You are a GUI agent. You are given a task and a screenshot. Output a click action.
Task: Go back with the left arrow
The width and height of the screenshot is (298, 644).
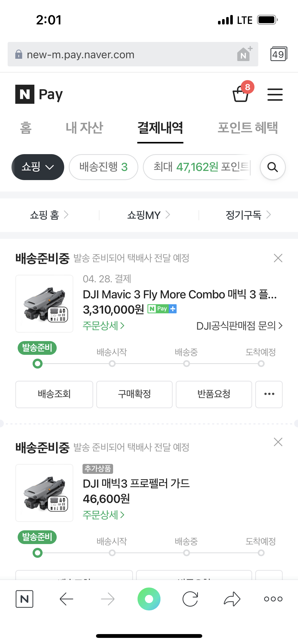click(x=66, y=599)
